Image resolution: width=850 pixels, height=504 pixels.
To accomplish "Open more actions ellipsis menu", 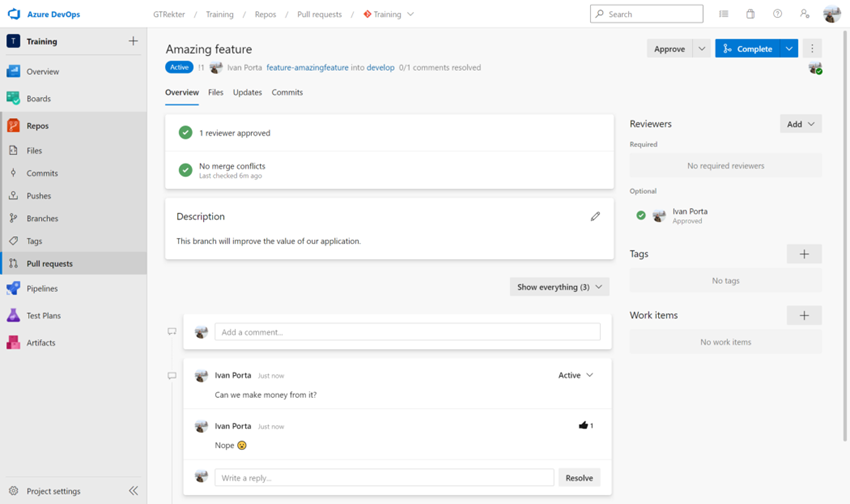I will pyautogui.click(x=812, y=49).
